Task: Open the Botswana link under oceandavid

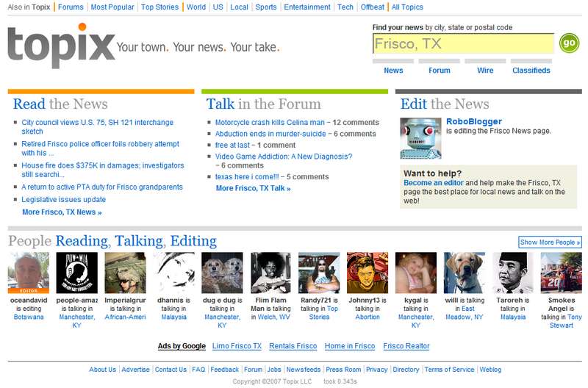Action: tap(29, 317)
